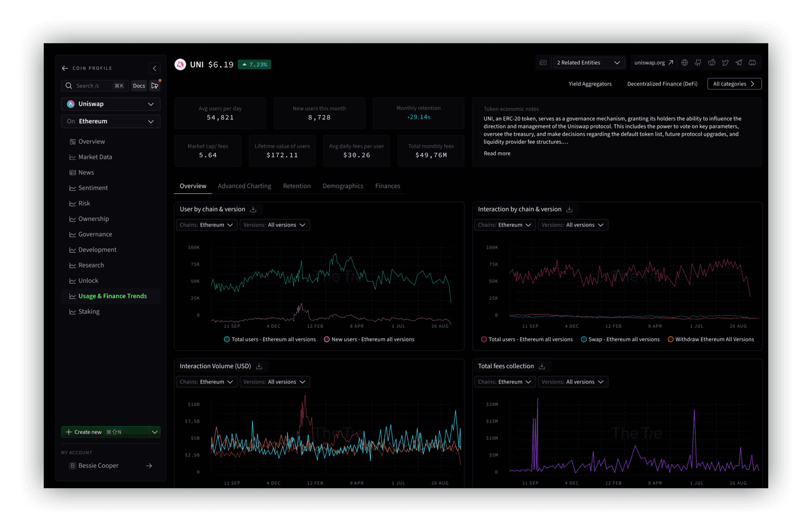Go back using the Coin Profile arrow

(x=65, y=69)
